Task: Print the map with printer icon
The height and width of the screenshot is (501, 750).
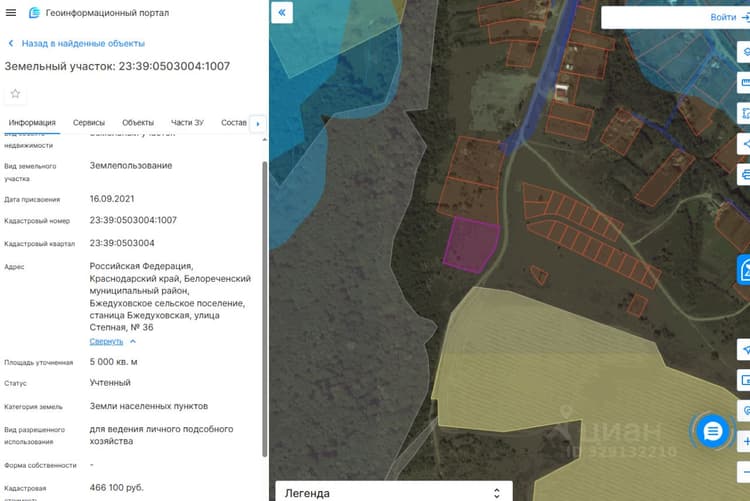Action: (745, 175)
